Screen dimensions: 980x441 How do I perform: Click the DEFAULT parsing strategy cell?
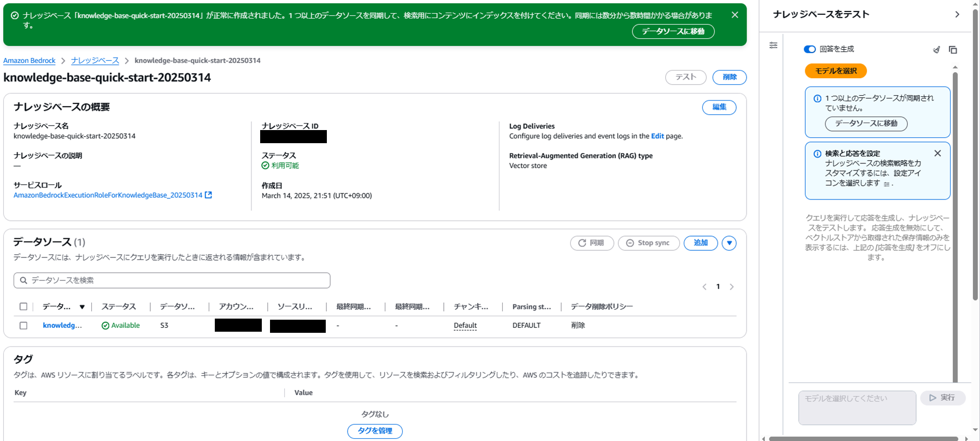click(526, 325)
